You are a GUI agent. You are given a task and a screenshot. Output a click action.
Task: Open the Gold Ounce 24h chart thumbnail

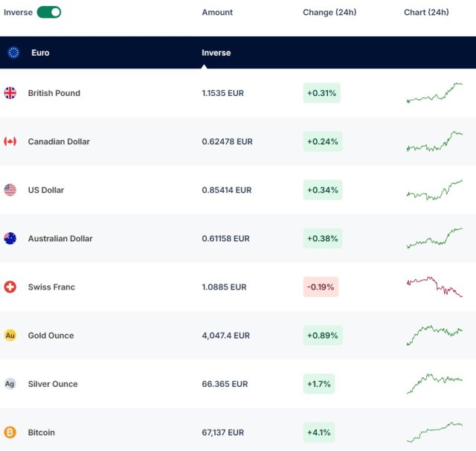[434, 335]
